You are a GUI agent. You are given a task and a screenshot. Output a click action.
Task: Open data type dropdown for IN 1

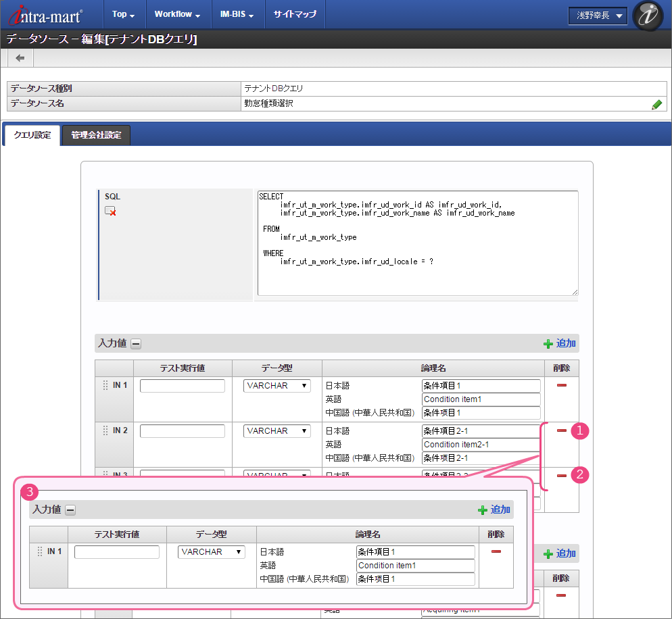[277, 386]
